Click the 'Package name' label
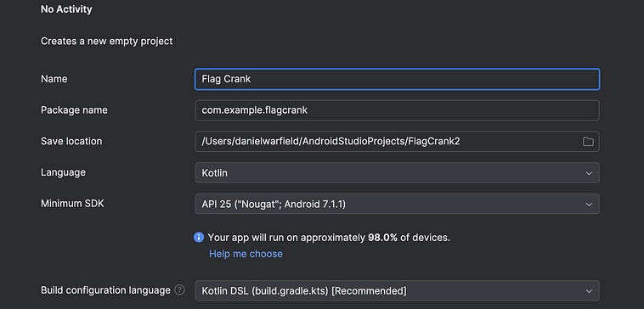644x309 pixels. pyautogui.click(x=74, y=110)
